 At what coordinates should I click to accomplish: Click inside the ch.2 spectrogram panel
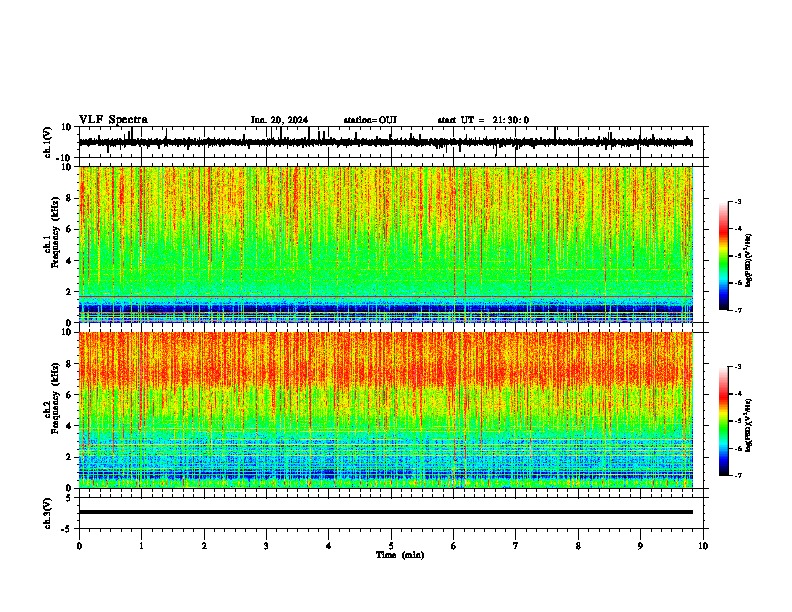coord(386,410)
